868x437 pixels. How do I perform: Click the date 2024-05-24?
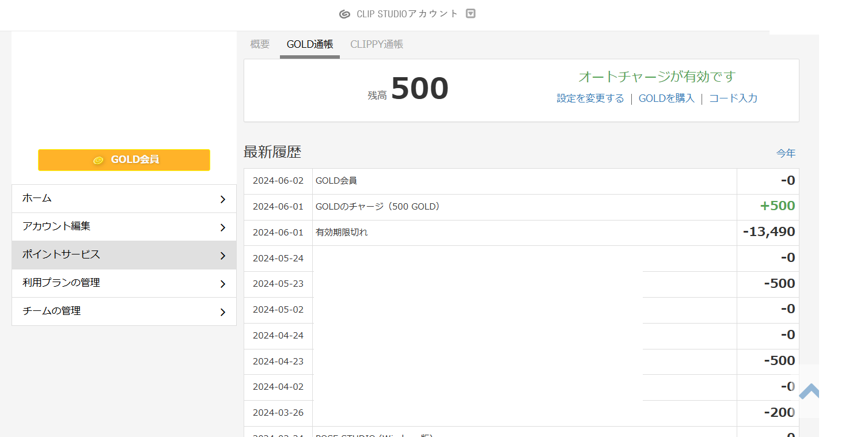coord(278,258)
